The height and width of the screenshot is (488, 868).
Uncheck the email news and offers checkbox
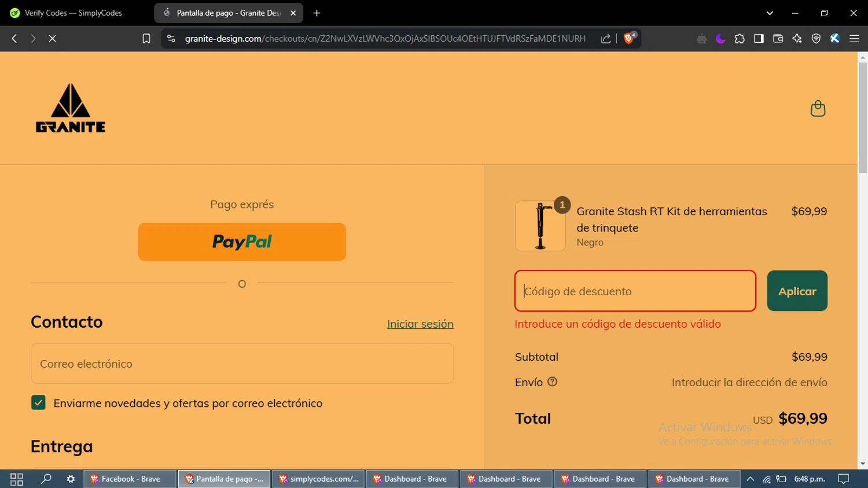coord(38,402)
